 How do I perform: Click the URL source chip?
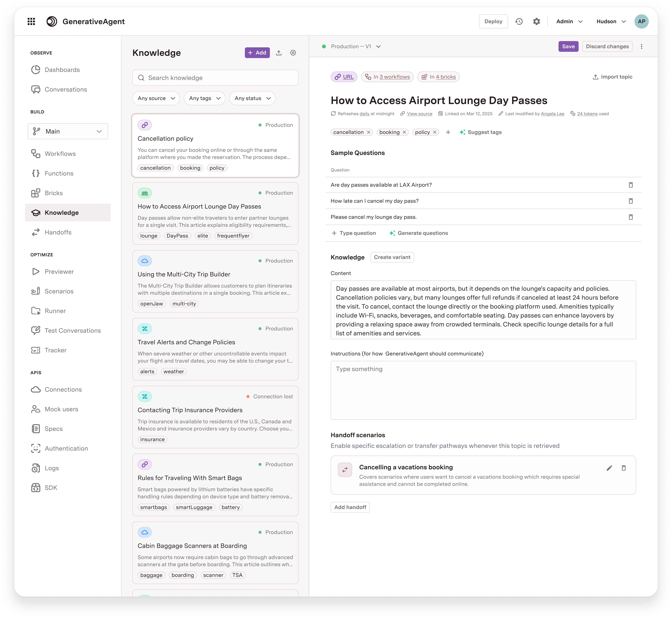coord(344,77)
